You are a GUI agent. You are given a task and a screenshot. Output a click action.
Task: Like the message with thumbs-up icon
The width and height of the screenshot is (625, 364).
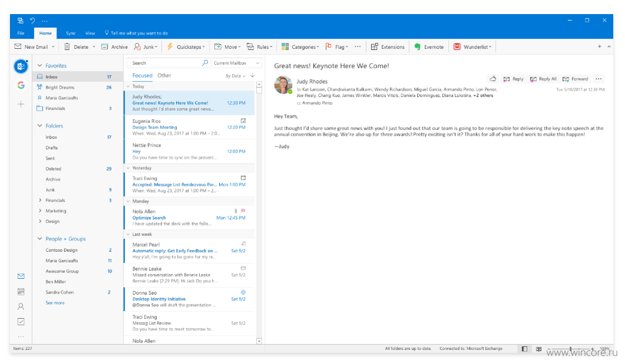click(493, 79)
